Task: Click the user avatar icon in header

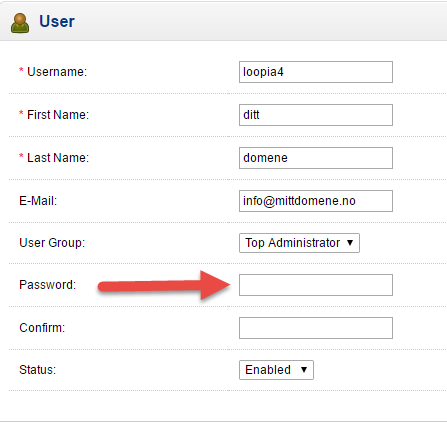Action: (x=20, y=23)
